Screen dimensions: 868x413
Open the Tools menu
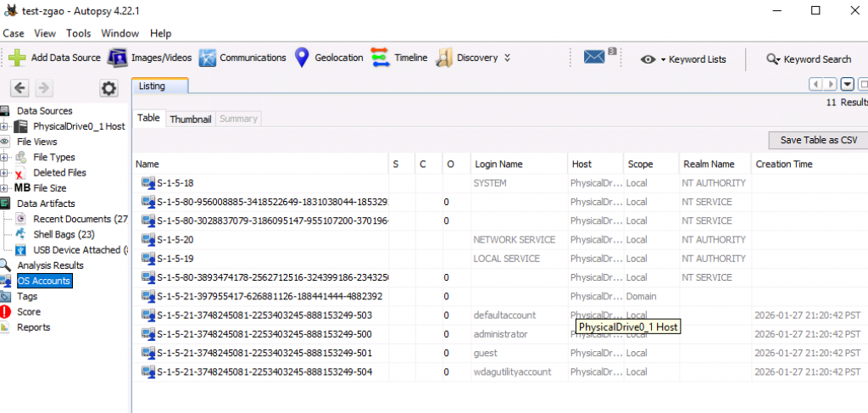pyautogui.click(x=79, y=33)
